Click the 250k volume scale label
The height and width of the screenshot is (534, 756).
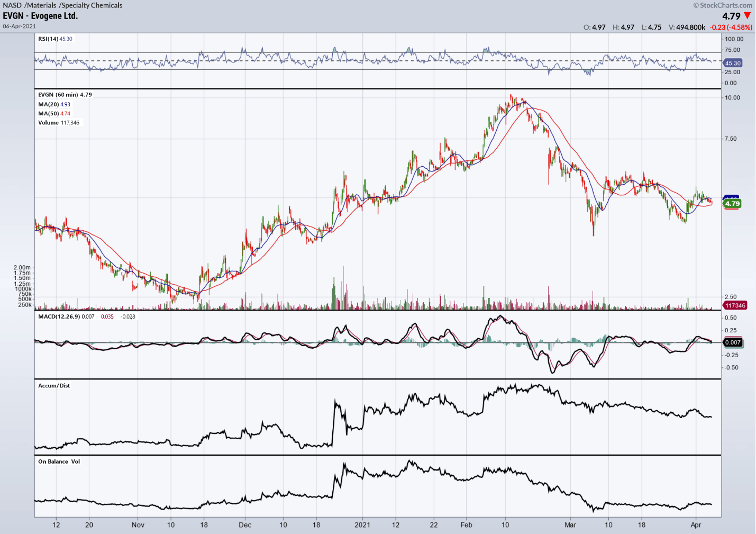25,305
